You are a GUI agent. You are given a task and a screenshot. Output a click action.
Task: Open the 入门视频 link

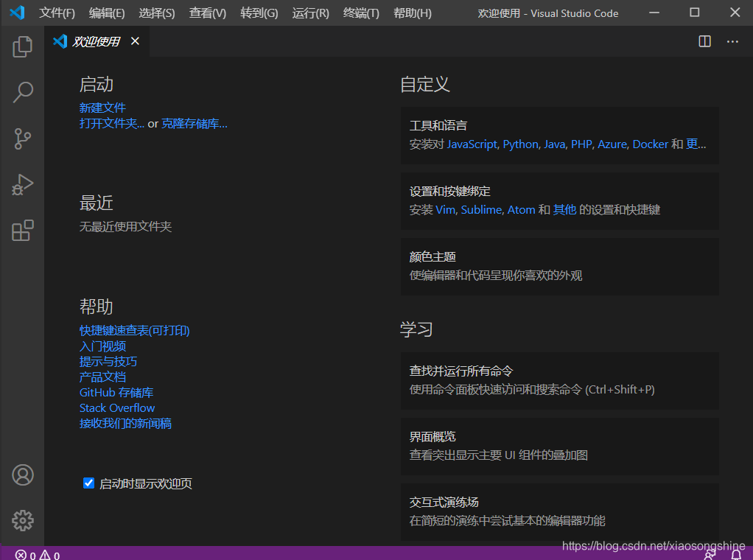[102, 346]
